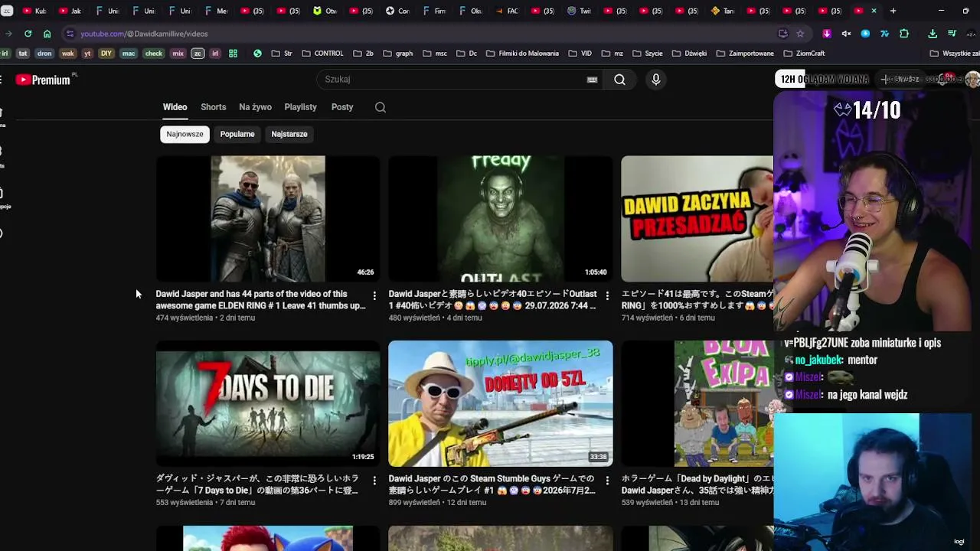
Task: Go to the browser home page icon
Action: coord(47,34)
